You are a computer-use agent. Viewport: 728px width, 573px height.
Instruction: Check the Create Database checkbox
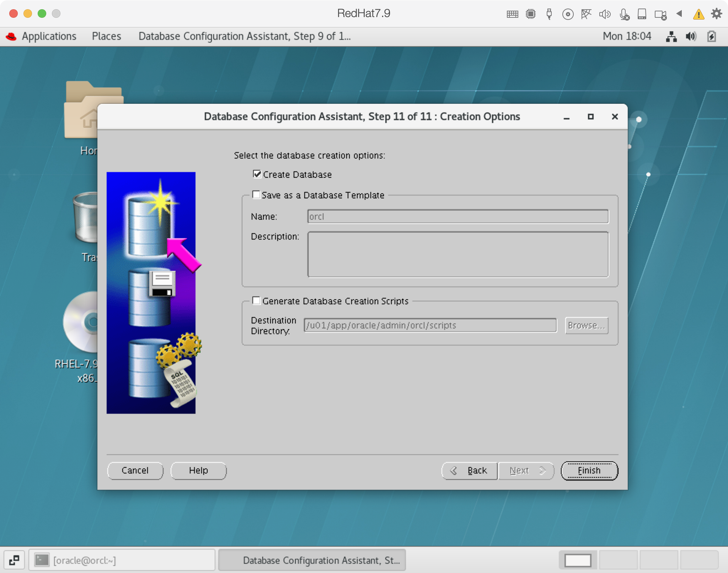[257, 174]
